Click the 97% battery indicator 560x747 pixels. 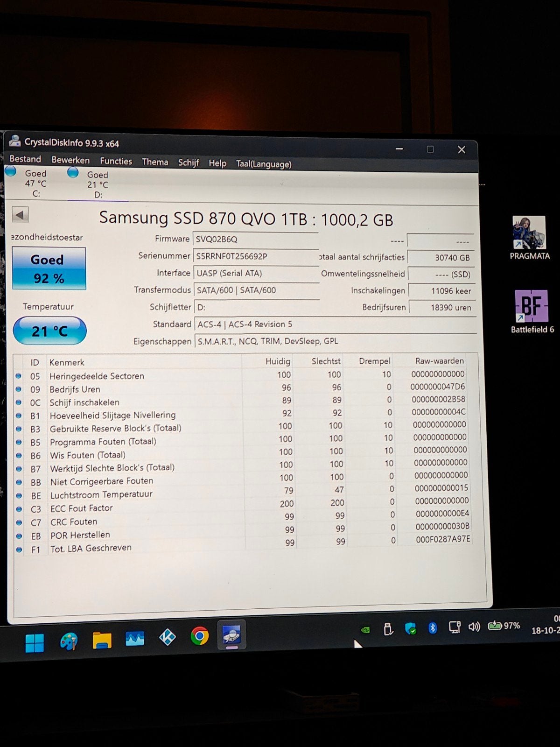504,626
